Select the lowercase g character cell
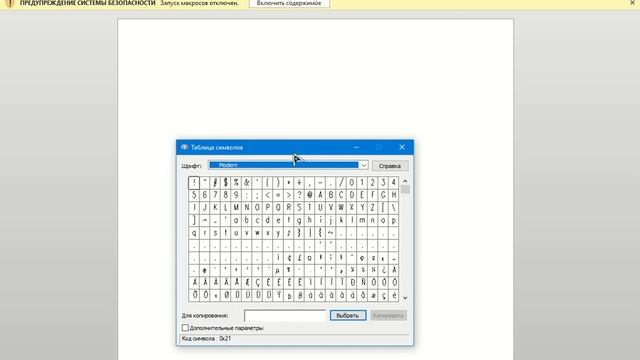 (x=299, y=220)
